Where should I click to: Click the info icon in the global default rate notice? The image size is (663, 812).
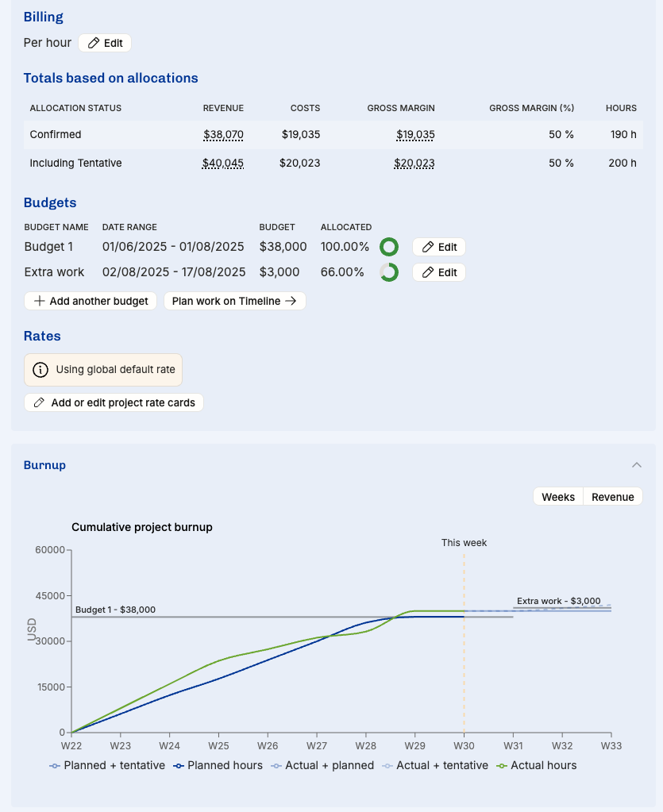(40, 370)
